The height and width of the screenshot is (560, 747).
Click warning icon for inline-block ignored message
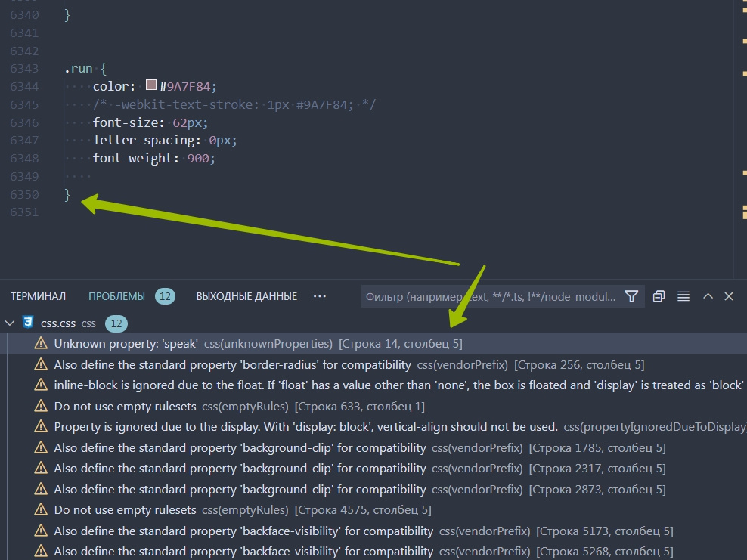coord(41,385)
